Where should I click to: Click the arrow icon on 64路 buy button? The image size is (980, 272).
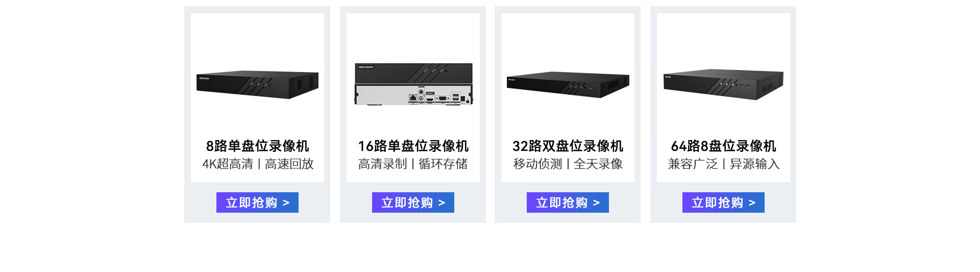752,203
